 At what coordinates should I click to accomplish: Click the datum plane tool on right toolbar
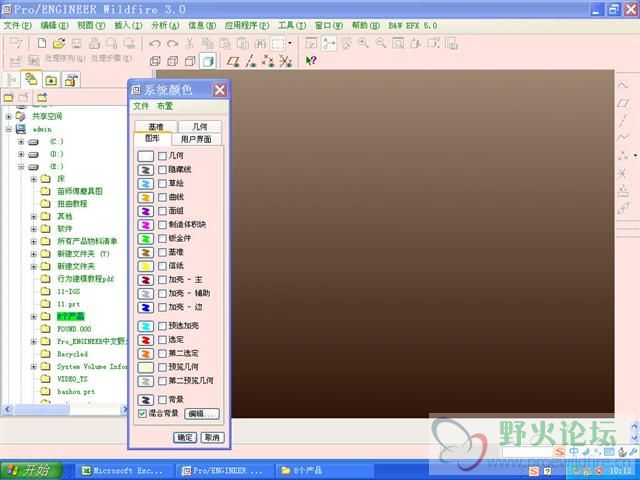(623, 103)
